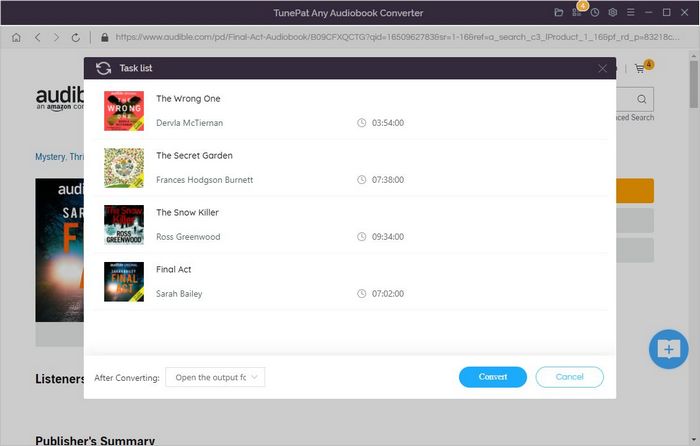Click author Ross Greenwood
The width and height of the screenshot is (700, 446).
pos(188,237)
